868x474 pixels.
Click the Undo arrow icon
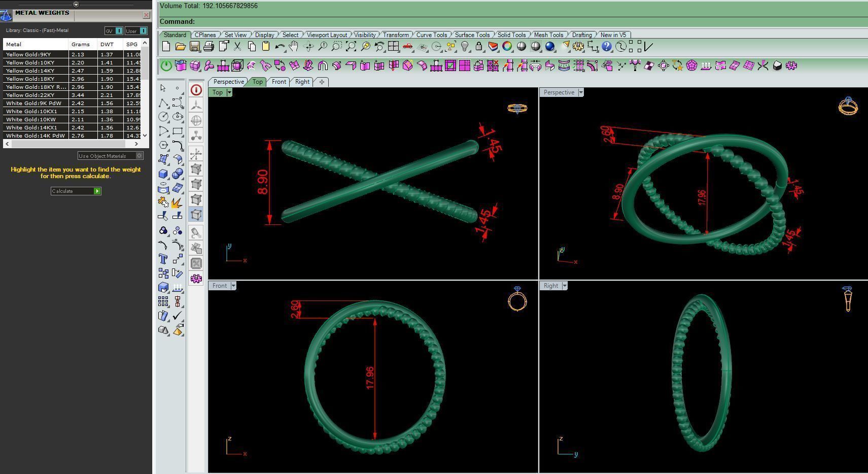(x=280, y=47)
